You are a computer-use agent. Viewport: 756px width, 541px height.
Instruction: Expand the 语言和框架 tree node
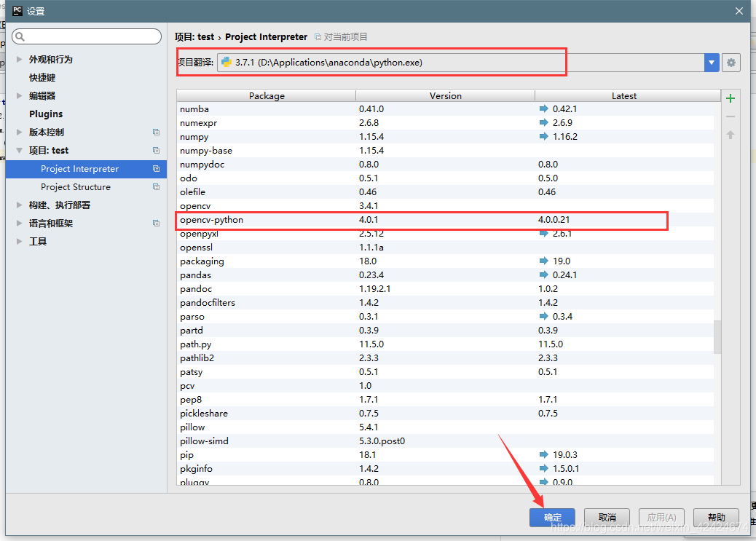tap(19, 224)
